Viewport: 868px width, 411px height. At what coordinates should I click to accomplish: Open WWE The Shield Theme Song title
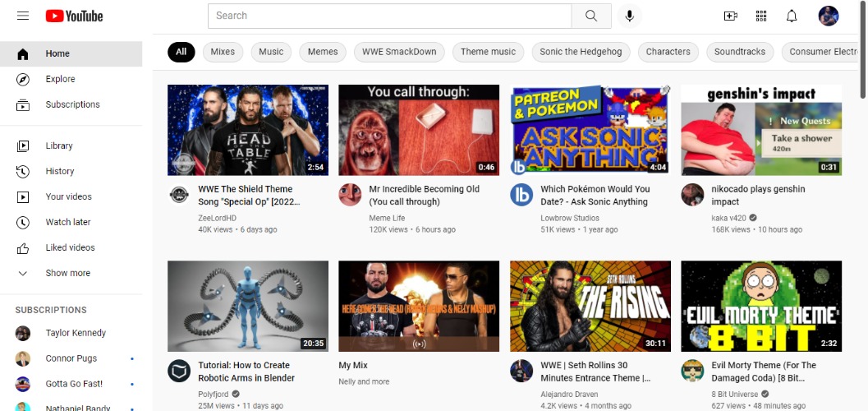[x=249, y=196]
